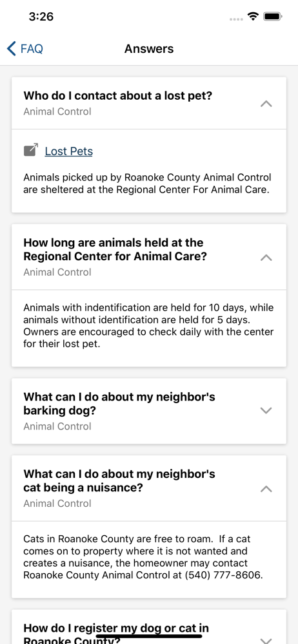
Task: Open the Lost Pets link
Action: [69, 151]
